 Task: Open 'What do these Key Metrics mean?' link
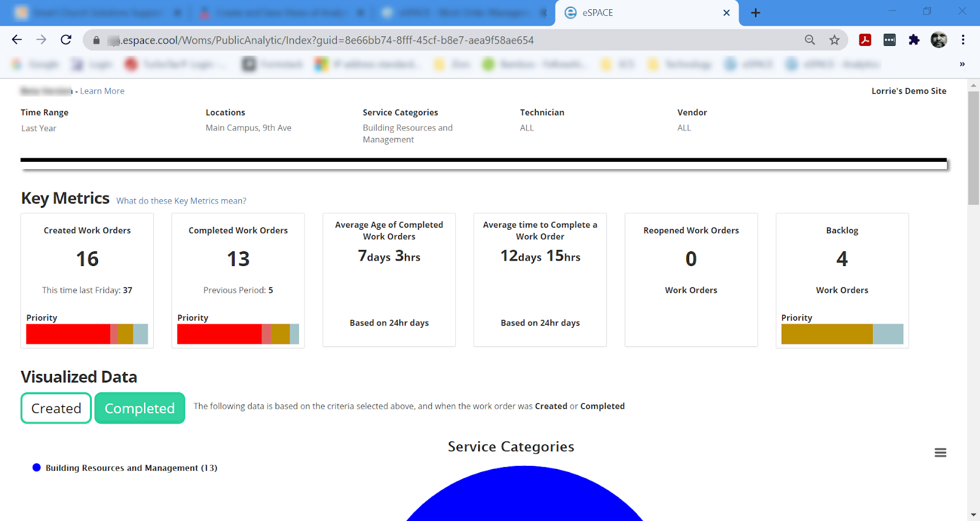(181, 201)
